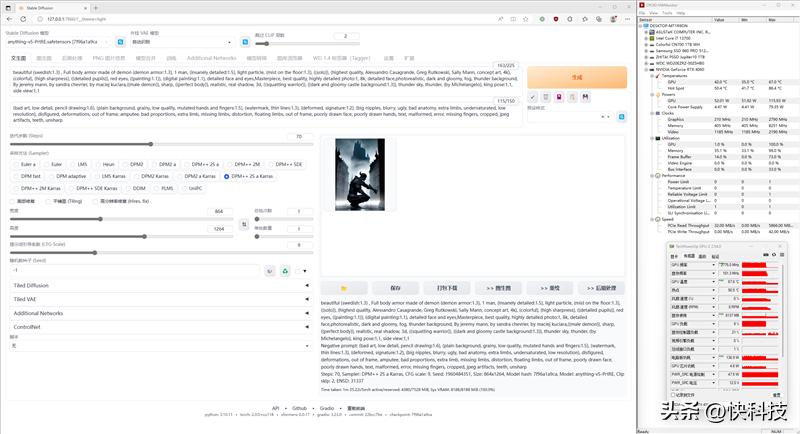Click the generated image thumbnail
This screenshot has width=800, height=434.
360,174
